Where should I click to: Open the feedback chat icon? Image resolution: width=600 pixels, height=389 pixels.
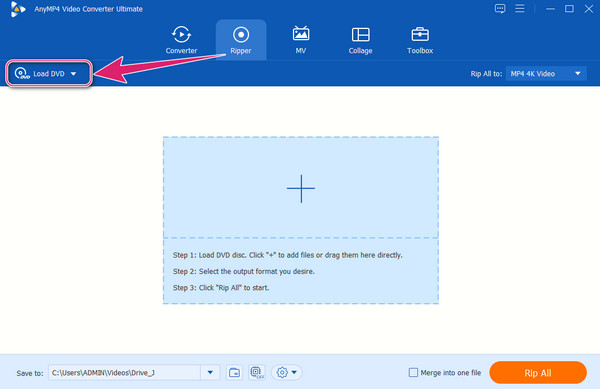tap(500, 8)
